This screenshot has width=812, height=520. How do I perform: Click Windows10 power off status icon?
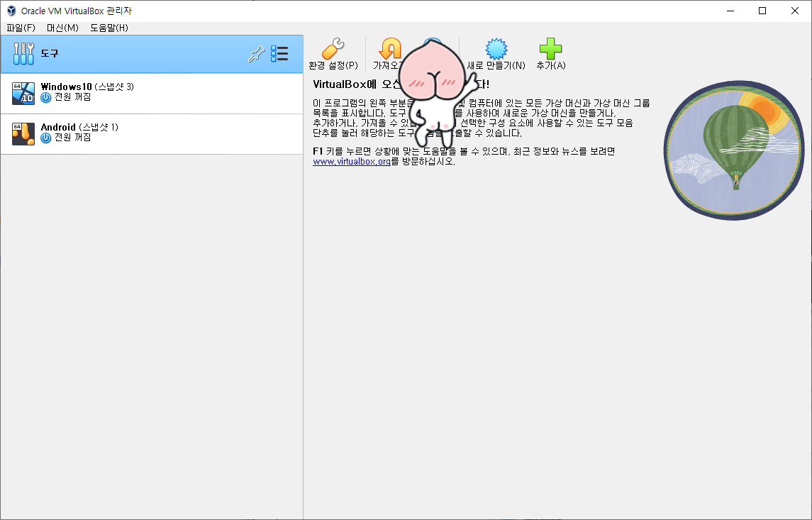(46, 97)
